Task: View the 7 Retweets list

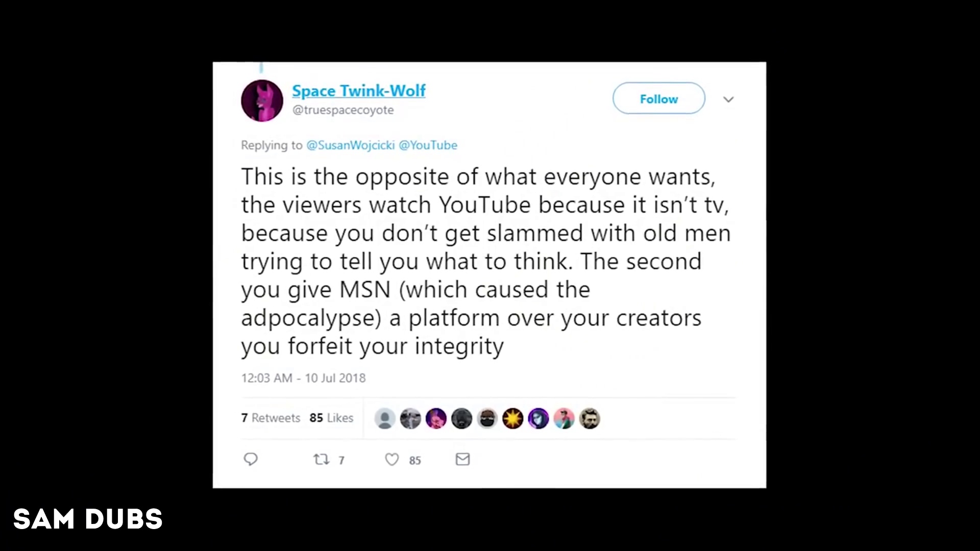Action: pyautogui.click(x=271, y=418)
